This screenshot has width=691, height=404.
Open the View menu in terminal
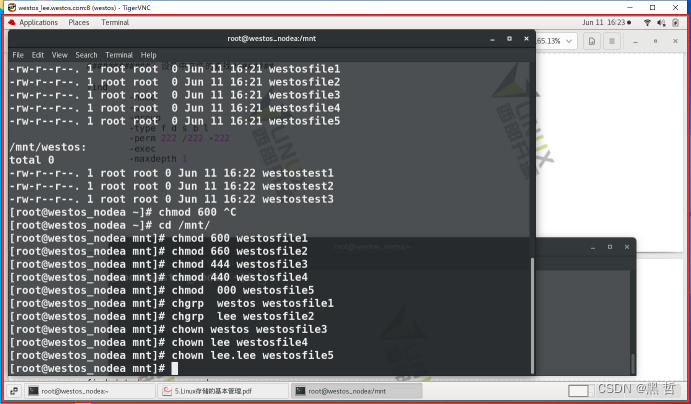coord(59,55)
